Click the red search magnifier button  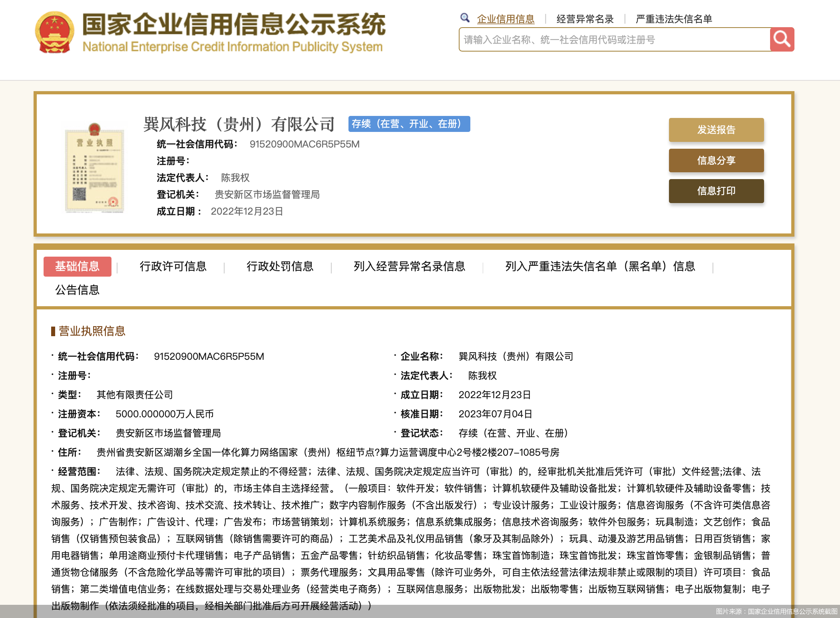(782, 39)
